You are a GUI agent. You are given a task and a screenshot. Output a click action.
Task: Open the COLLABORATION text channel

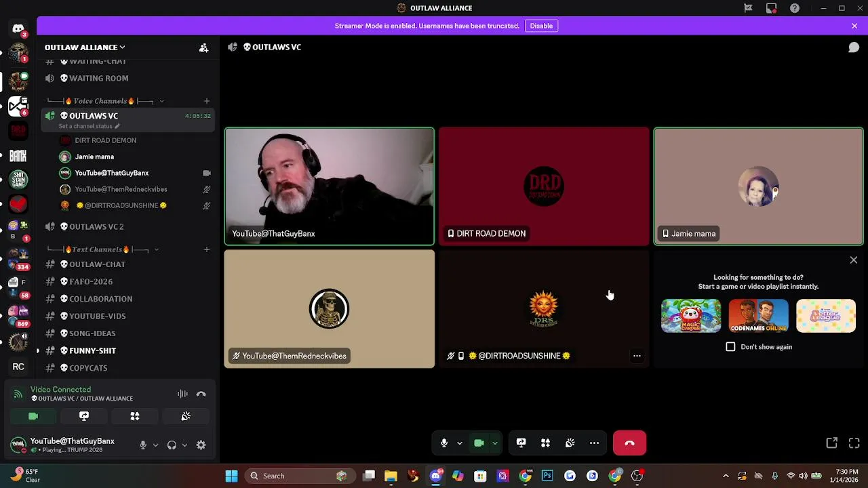(128, 299)
